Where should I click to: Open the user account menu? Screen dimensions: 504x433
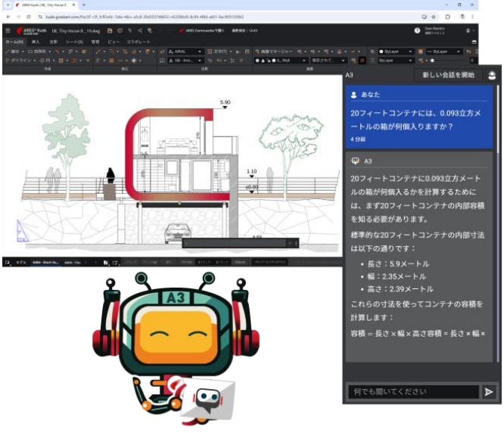tap(469, 30)
